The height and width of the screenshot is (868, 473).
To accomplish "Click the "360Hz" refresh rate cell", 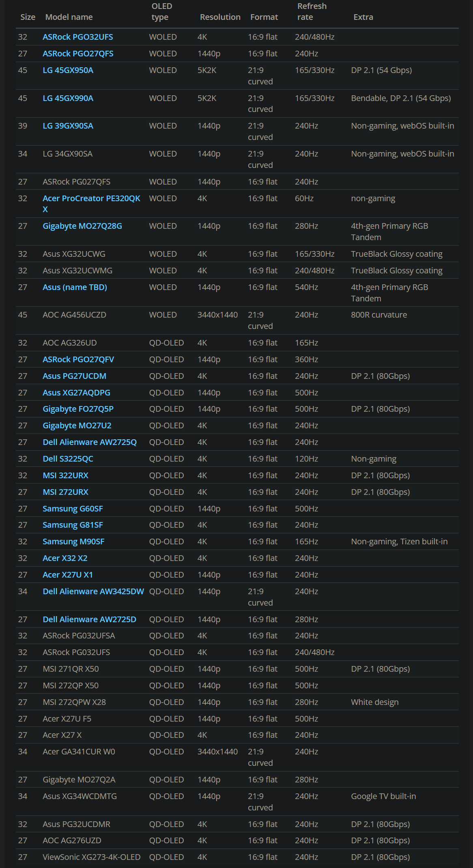I will (x=307, y=359).
